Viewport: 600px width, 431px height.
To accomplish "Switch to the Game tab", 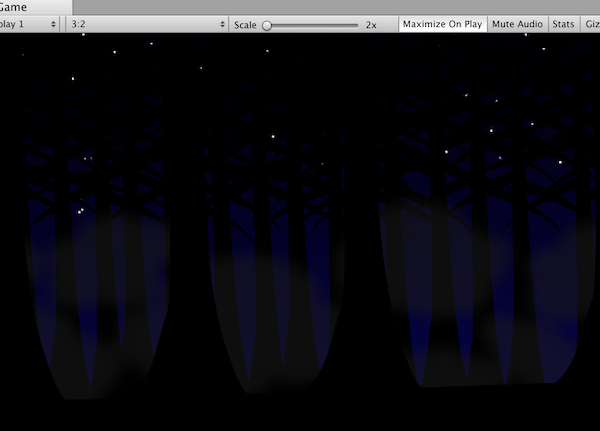I will [34, 7].
